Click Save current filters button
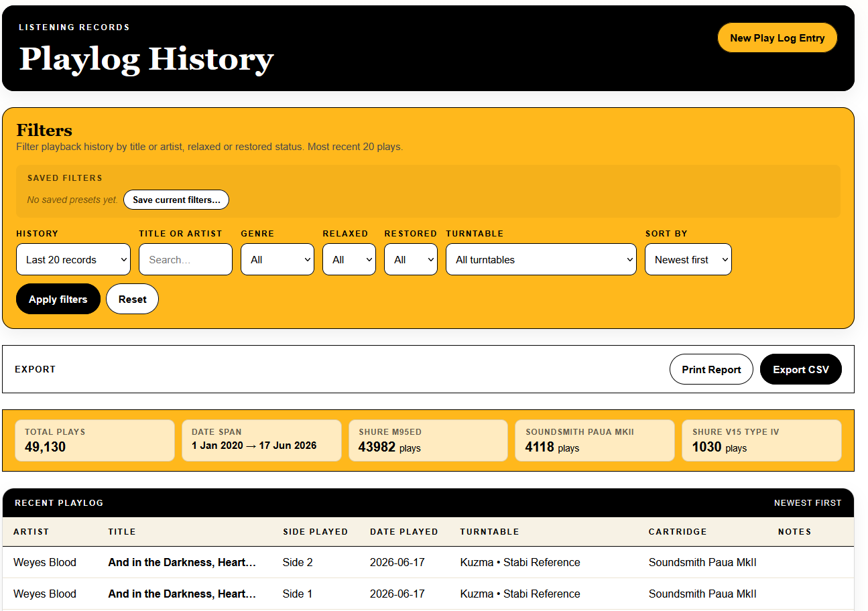Viewport: 868px width, 611px height. (x=176, y=200)
